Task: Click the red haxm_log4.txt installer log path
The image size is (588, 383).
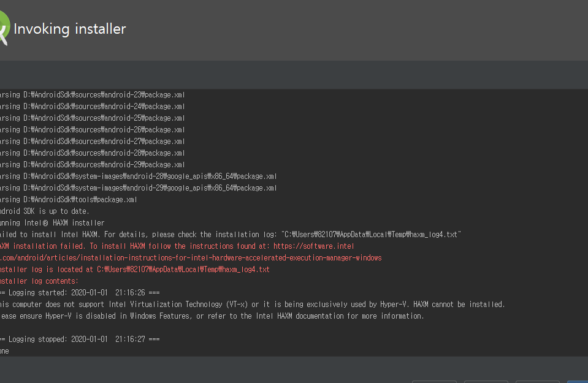Action: (183, 270)
